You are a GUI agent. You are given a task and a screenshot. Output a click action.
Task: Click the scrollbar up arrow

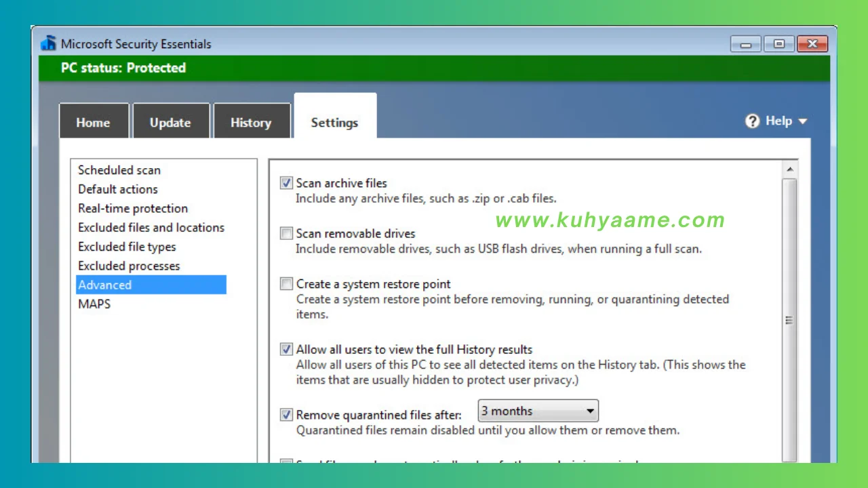point(789,169)
